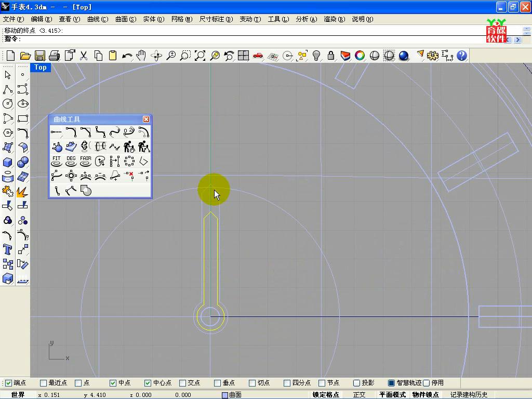
Task: Click the light bulb icon
Action: (x=316, y=55)
